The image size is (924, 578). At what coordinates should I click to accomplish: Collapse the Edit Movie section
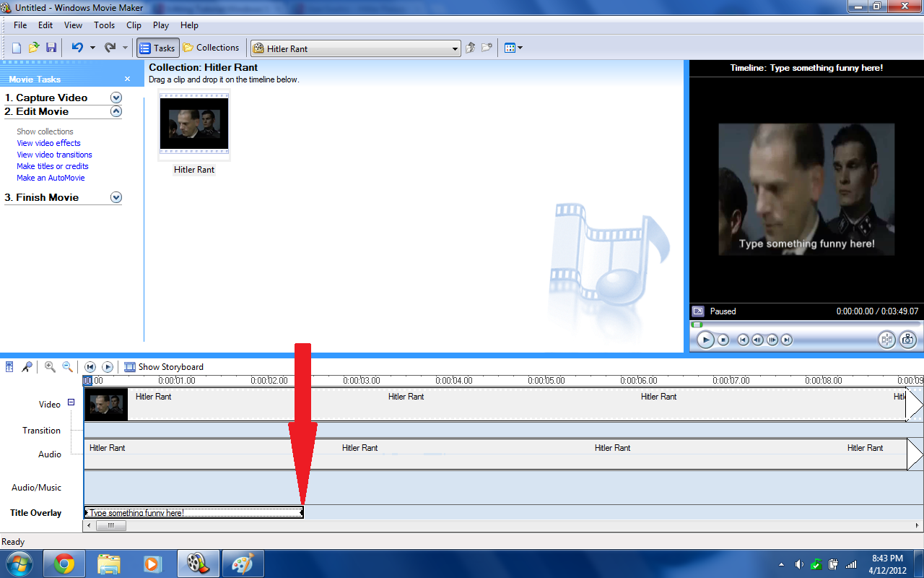pyautogui.click(x=116, y=111)
